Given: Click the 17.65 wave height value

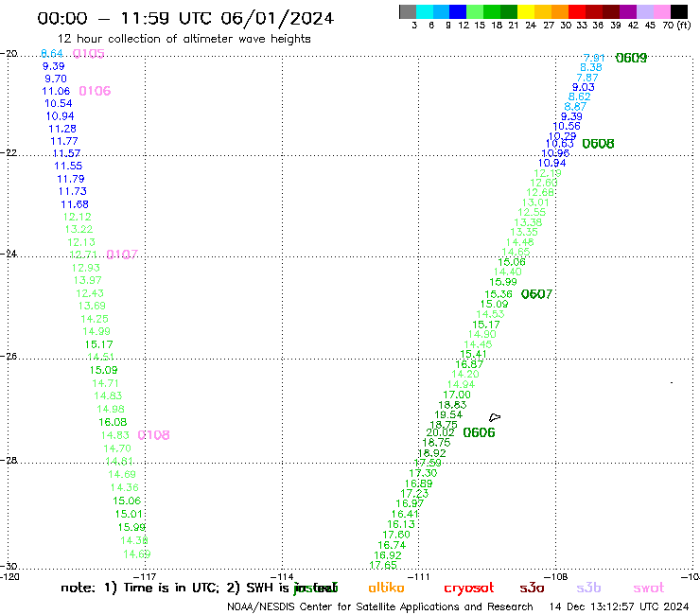Looking at the screenshot, I should coord(383,565).
